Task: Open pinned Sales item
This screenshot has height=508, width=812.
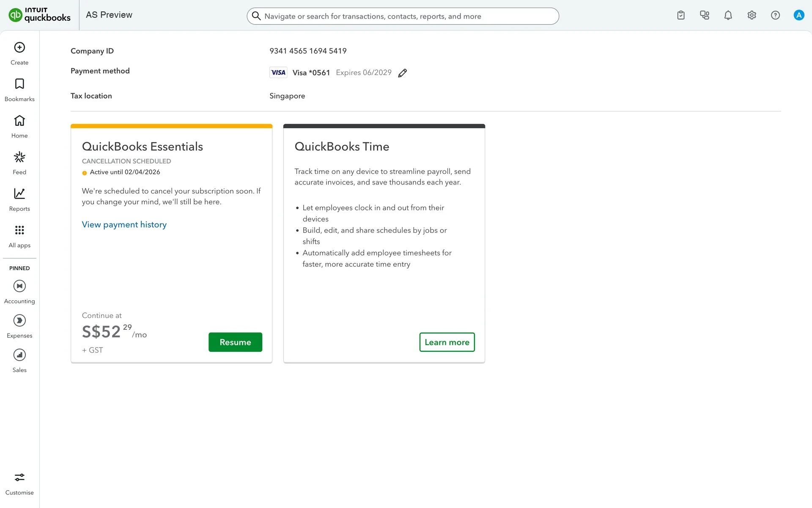Action: click(x=19, y=361)
